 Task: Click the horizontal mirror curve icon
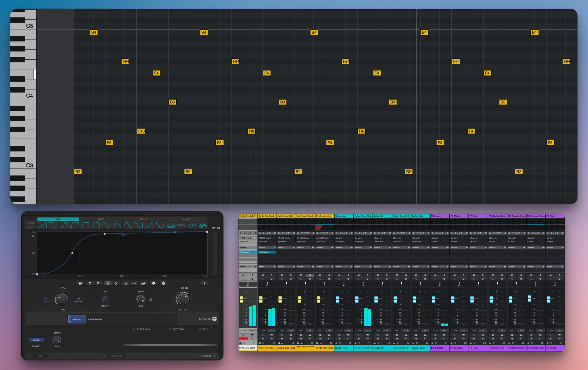134,283
